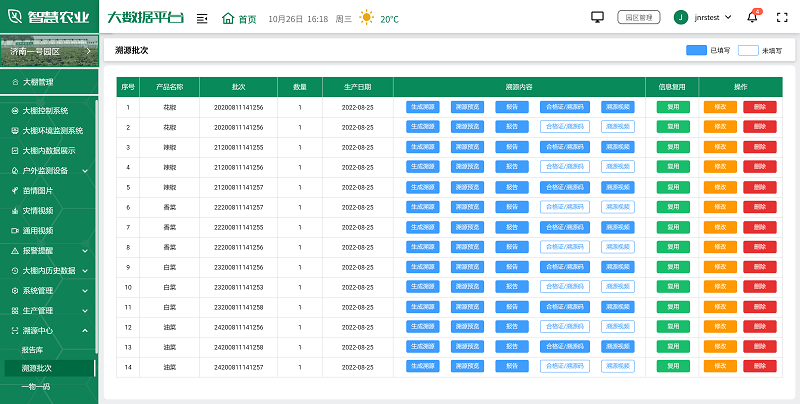
Task: Click the red 删除 button in row 3
Action: (759, 147)
